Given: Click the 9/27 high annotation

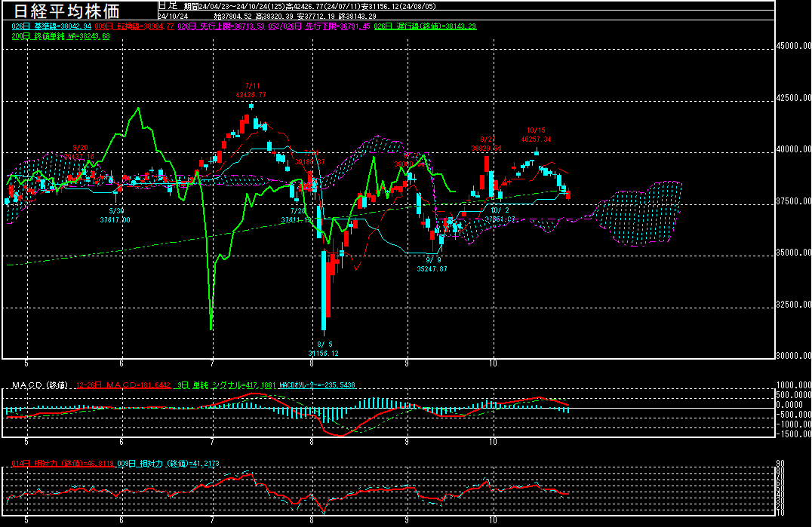Looking at the screenshot, I should [x=486, y=144].
